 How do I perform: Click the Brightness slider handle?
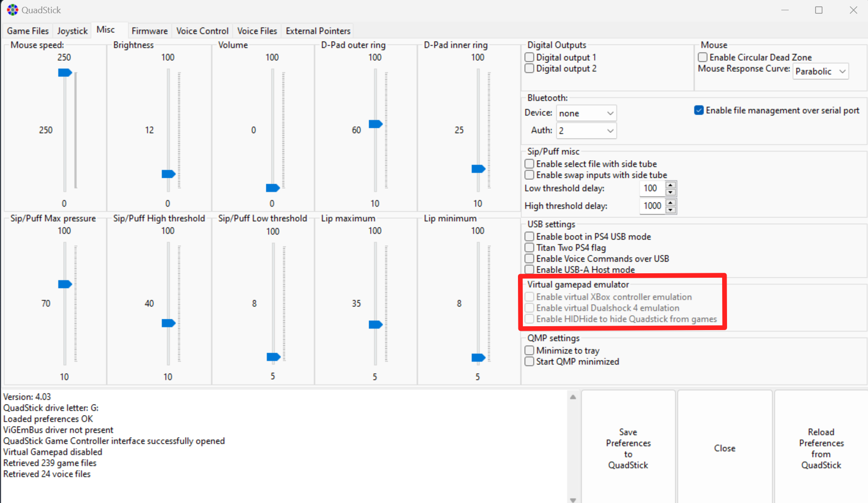(x=168, y=174)
